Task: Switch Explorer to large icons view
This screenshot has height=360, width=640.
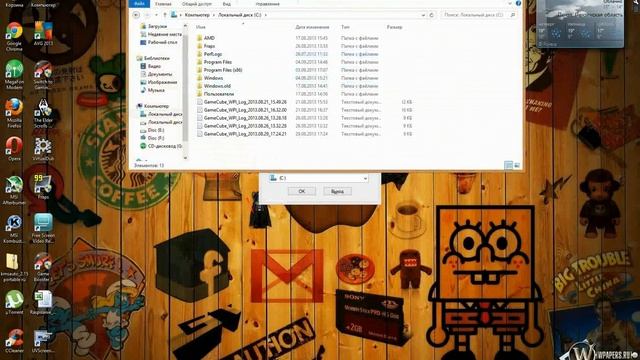Action: [x=517, y=165]
